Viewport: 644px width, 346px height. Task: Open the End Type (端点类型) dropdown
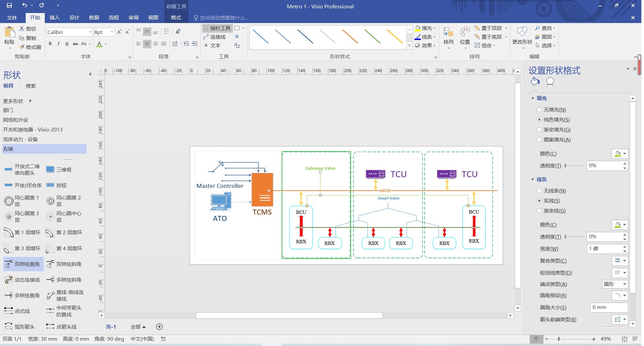tap(615, 284)
